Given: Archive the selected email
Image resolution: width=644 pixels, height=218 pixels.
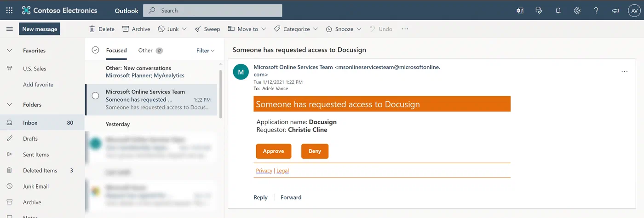Looking at the screenshot, I should (136, 29).
